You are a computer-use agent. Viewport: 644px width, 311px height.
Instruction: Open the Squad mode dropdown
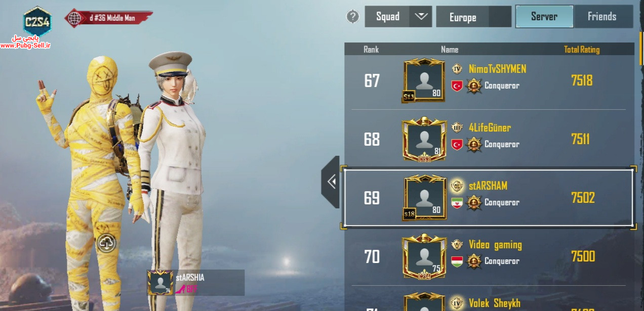pos(398,17)
